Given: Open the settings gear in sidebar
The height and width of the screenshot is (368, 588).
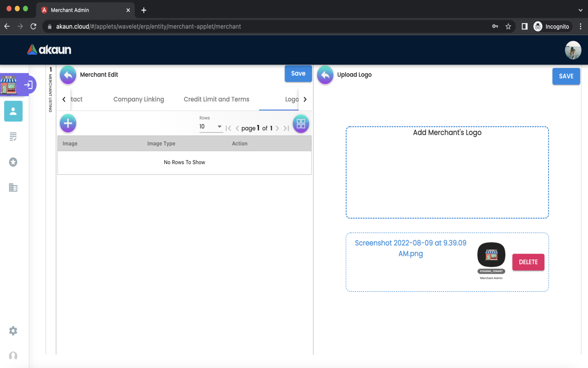Looking at the screenshot, I should pos(13,331).
